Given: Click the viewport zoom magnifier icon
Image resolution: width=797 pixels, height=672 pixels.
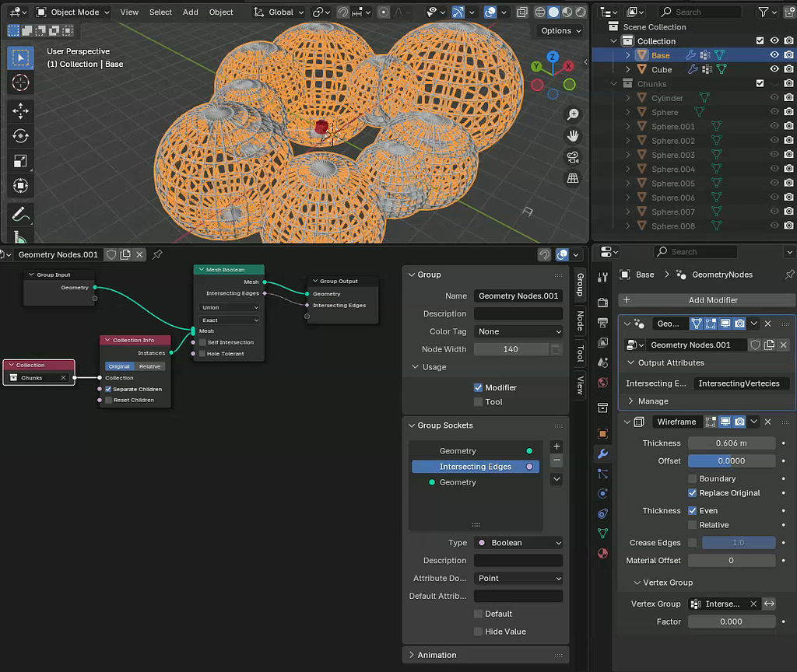Looking at the screenshot, I should click(573, 115).
